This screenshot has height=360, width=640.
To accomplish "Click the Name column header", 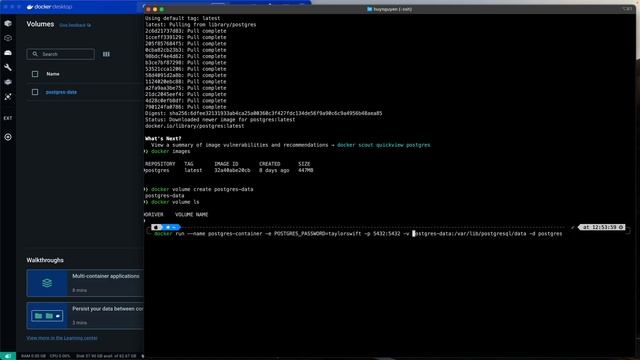I will point(53,74).
